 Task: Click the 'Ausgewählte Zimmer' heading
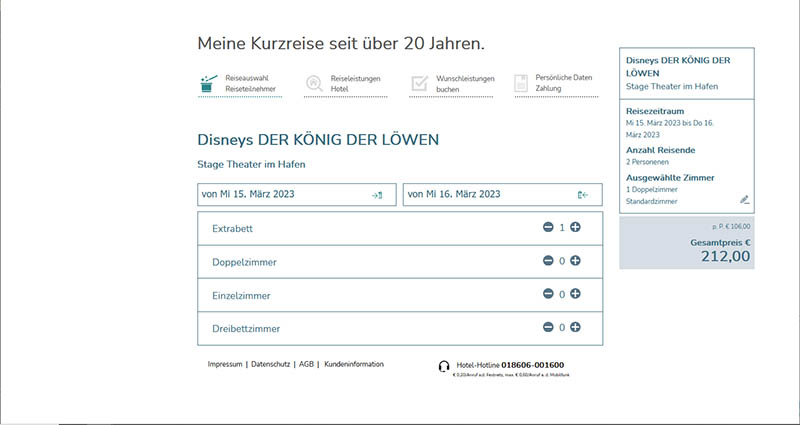[x=670, y=178]
